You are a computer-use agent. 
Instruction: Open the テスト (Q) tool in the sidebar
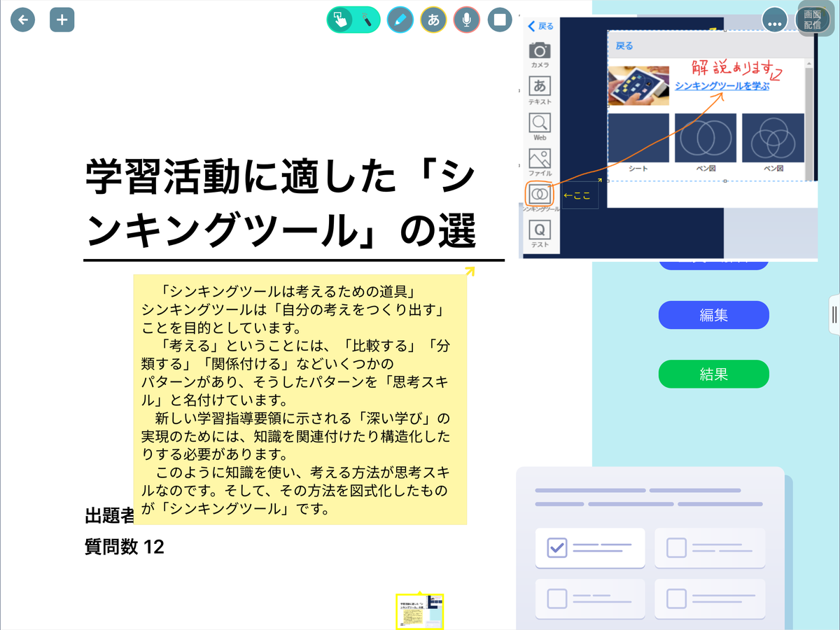[x=539, y=230]
